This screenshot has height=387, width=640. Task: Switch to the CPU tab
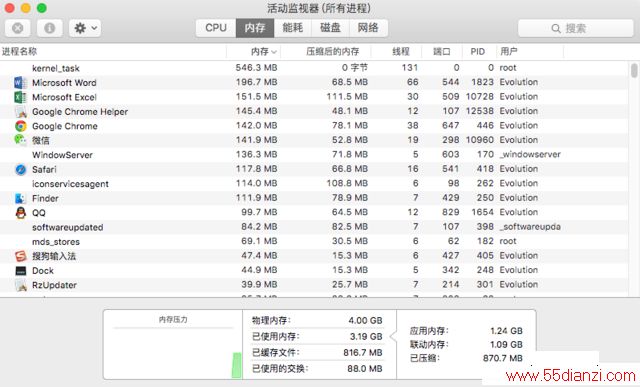click(x=216, y=28)
